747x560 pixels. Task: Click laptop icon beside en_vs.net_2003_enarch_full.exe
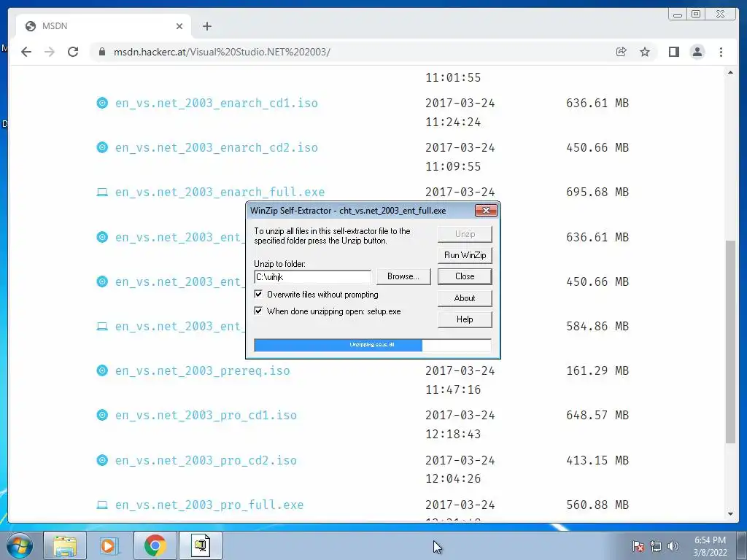point(102,192)
